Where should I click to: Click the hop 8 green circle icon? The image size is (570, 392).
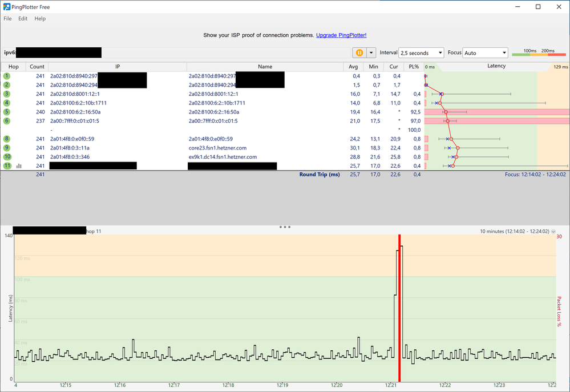click(x=7, y=139)
